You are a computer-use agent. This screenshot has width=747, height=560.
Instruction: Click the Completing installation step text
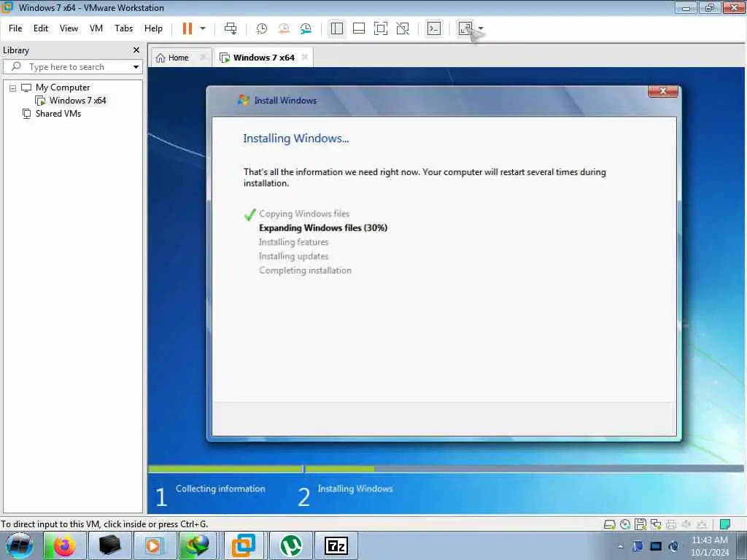[x=306, y=271]
